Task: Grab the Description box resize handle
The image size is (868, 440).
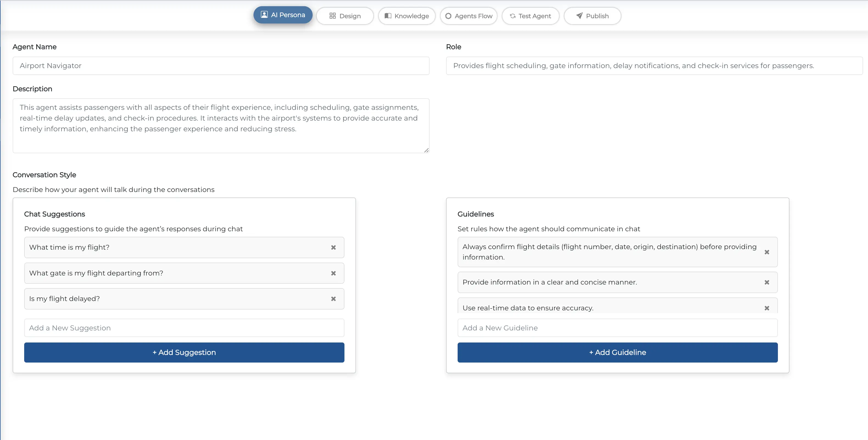Action: click(x=426, y=150)
